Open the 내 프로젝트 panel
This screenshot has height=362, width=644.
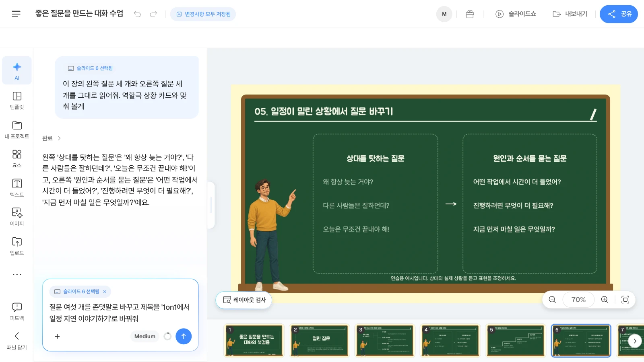coord(17,130)
